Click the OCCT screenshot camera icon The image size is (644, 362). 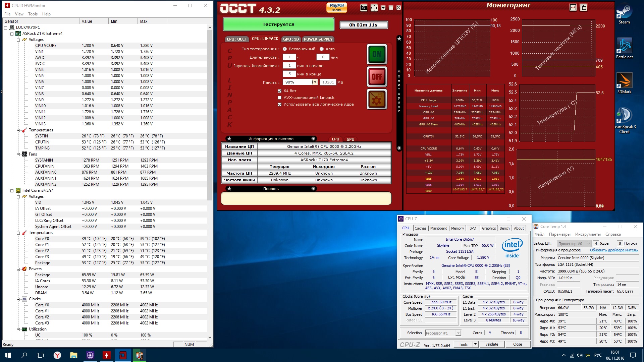coord(364,8)
